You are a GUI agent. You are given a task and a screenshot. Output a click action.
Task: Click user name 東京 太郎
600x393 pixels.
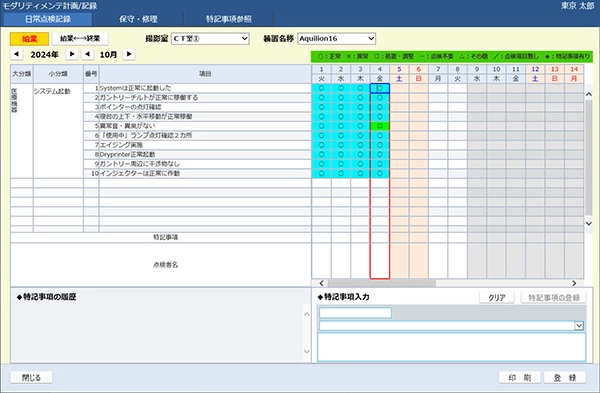click(577, 6)
